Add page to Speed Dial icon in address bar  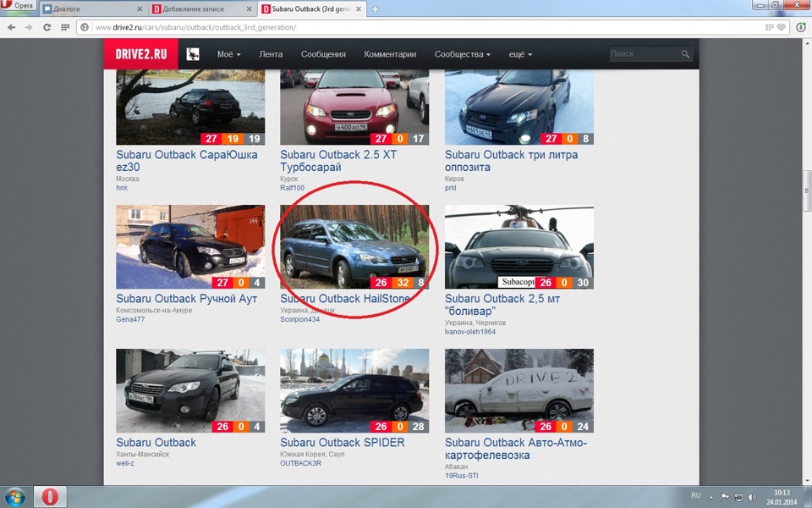pyautogui.click(x=770, y=27)
